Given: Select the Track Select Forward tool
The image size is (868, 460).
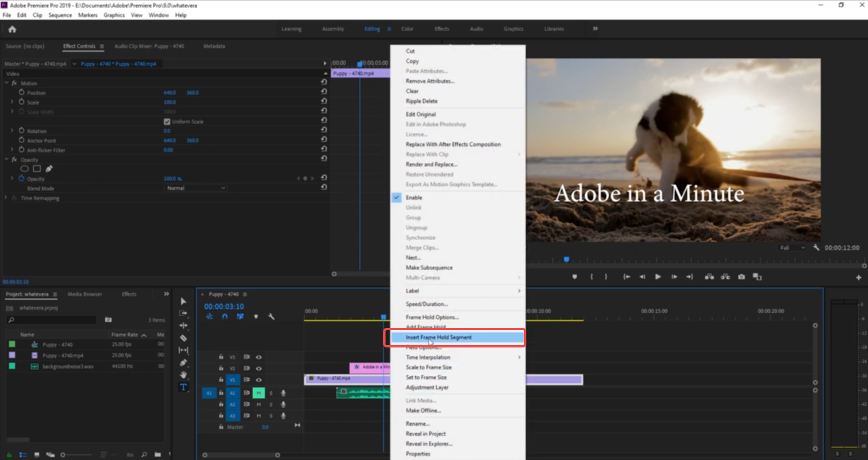Looking at the screenshot, I should 184,313.
